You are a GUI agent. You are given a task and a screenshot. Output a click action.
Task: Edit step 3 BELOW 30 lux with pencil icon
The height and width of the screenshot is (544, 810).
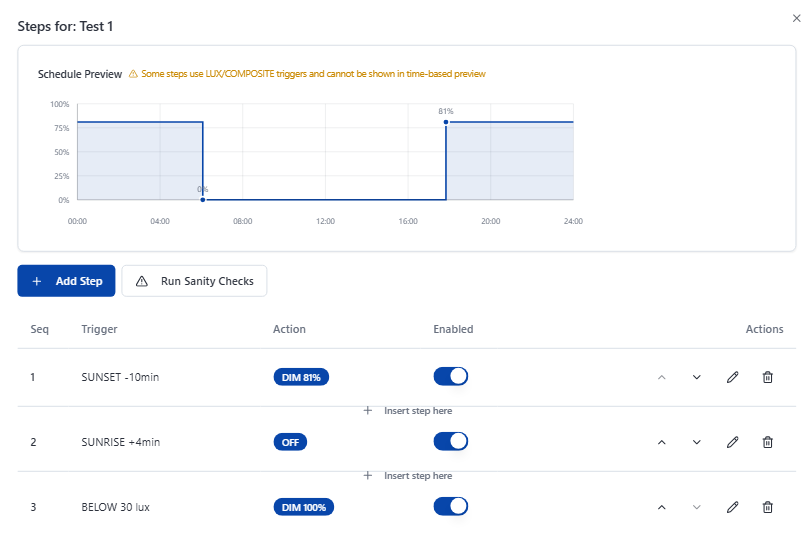[733, 507]
